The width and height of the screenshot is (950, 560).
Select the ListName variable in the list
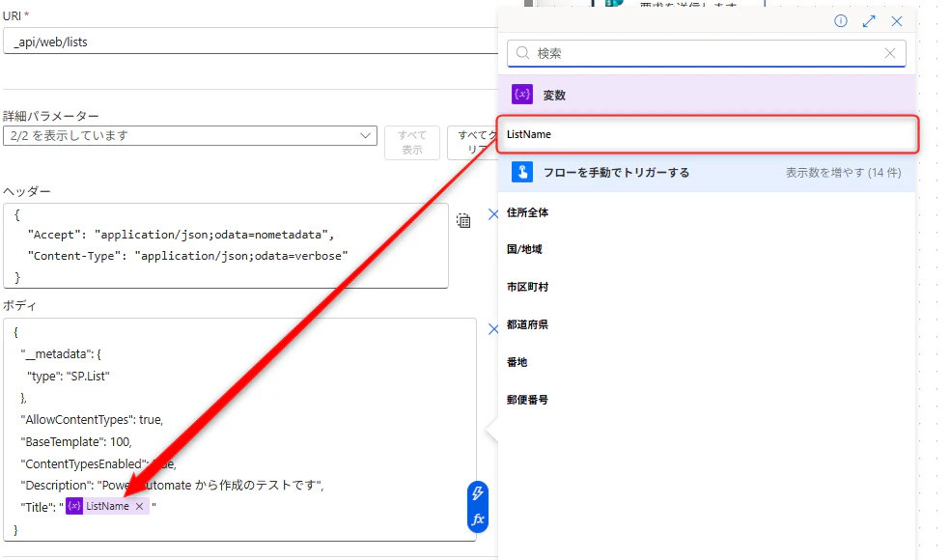[x=708, y=134]
